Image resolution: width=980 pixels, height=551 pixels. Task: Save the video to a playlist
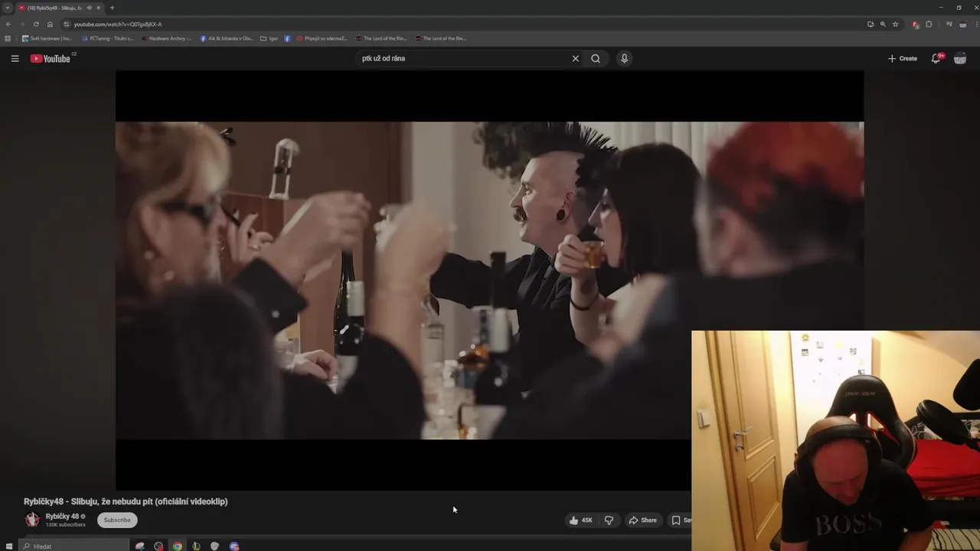(680, 520)
